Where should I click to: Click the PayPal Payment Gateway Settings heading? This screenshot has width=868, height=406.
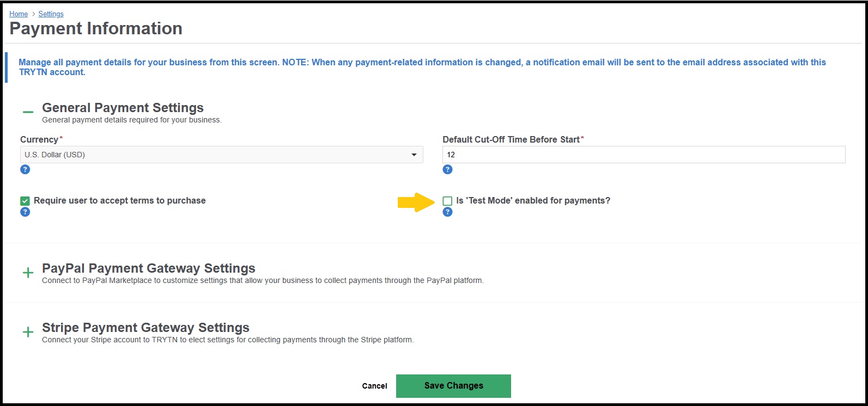149,268
